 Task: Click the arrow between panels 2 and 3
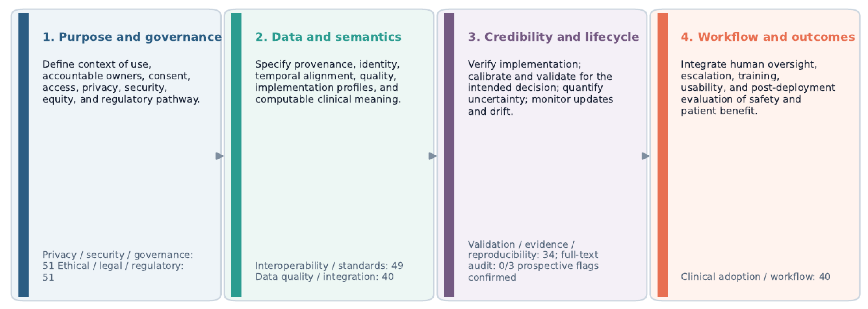tap(432, 156)
